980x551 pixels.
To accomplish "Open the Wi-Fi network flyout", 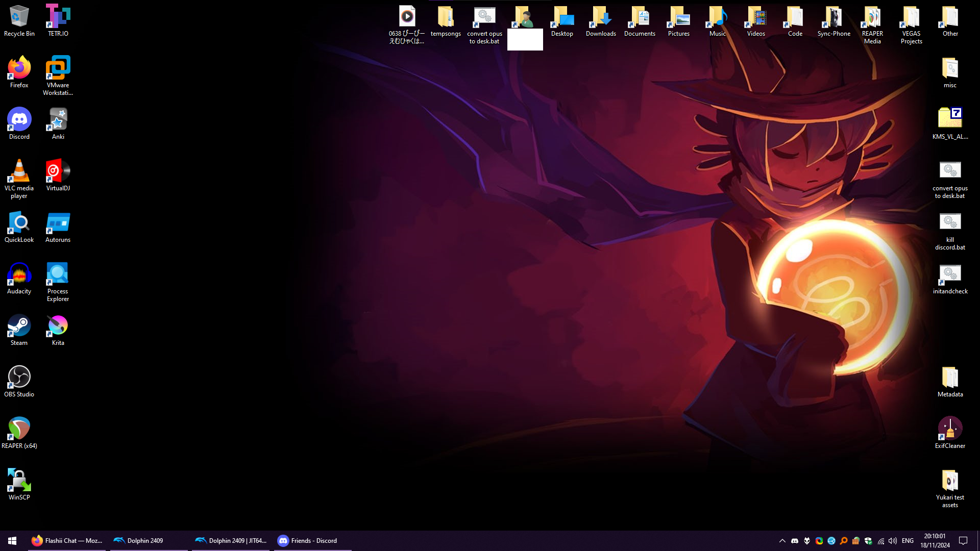I will point(880,541).
